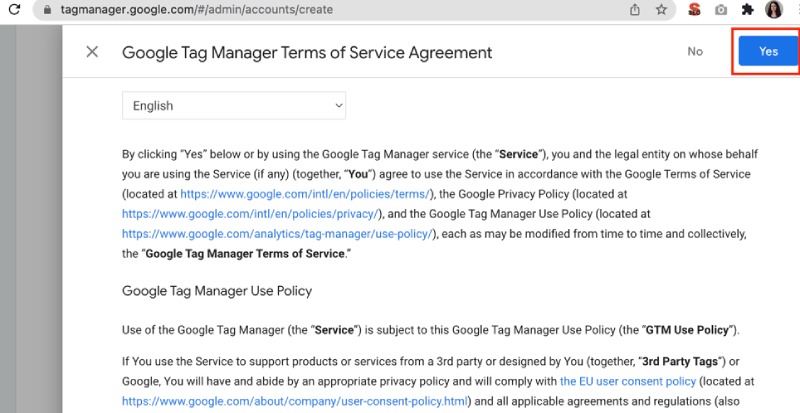Open the policies/terms link
Viewport: 800px width, 413px height.
pyautogui.click(x=305, y=194)
